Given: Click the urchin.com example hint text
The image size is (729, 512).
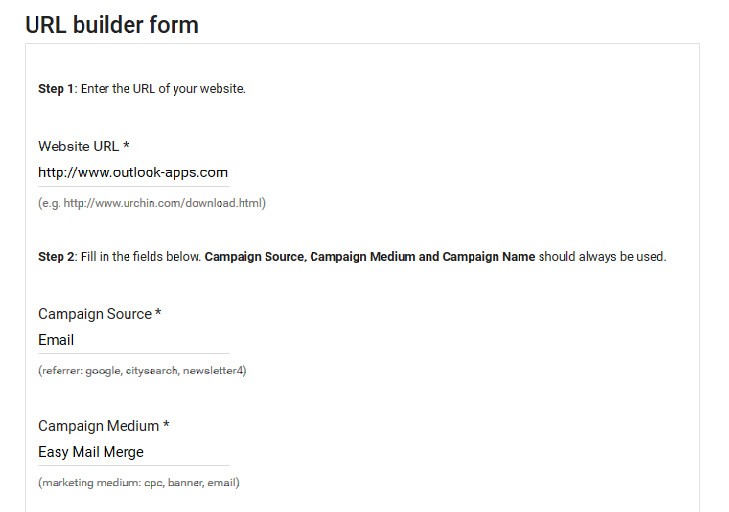Looking at the screenshot, I should tap(151, 203).
